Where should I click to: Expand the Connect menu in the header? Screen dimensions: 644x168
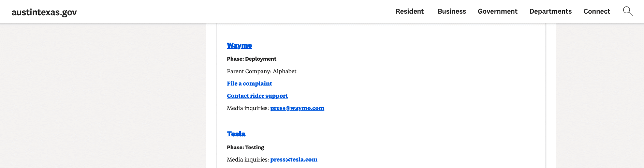tap(597, 11)
